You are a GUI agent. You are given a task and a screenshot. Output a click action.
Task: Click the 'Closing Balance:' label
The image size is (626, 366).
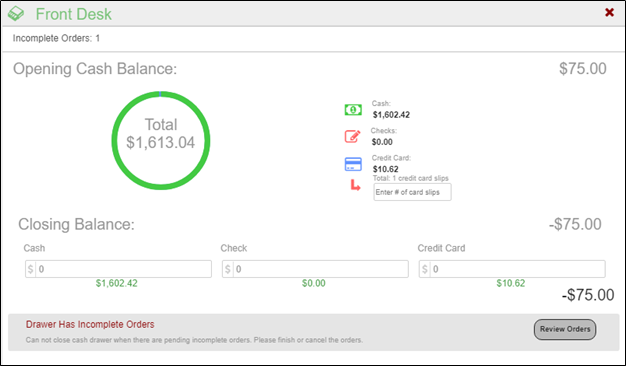(76, 224)
